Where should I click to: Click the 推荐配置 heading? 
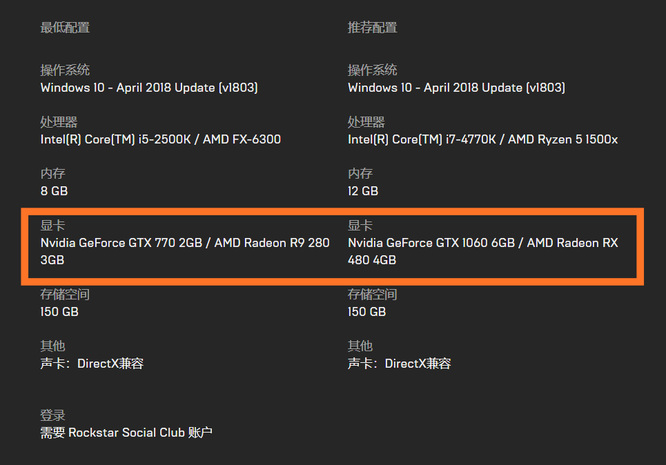372,27
